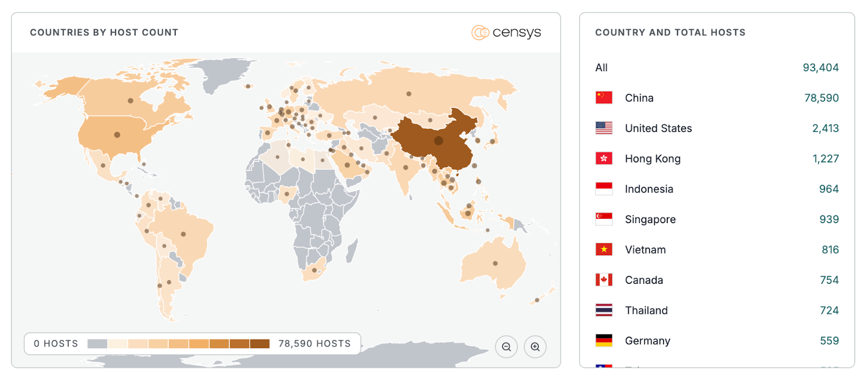Click the Germany flag icon
The width and height of the screenshot is (868, 381).
[604, 341]
